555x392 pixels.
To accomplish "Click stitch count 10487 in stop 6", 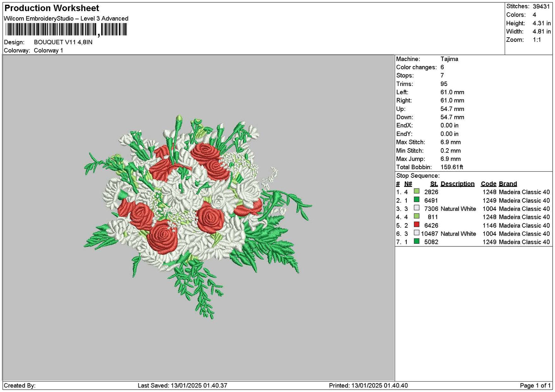I will point(429,234).
